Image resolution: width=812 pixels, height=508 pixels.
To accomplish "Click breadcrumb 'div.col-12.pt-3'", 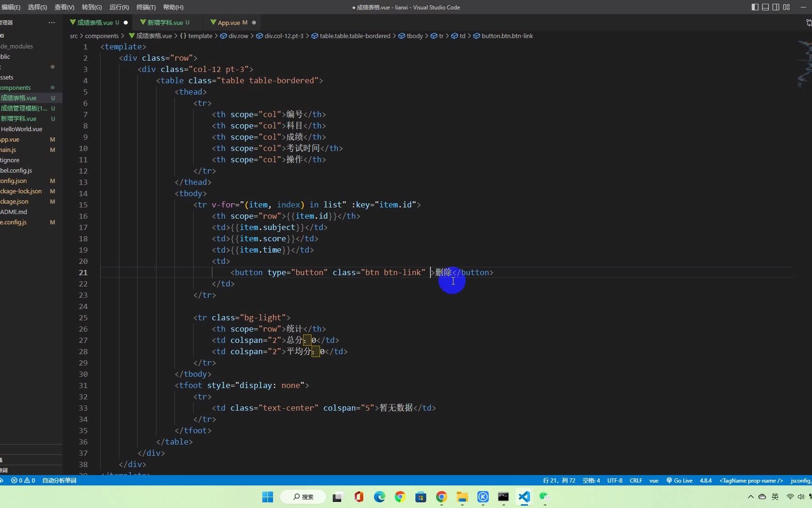I will click(280, 36).
